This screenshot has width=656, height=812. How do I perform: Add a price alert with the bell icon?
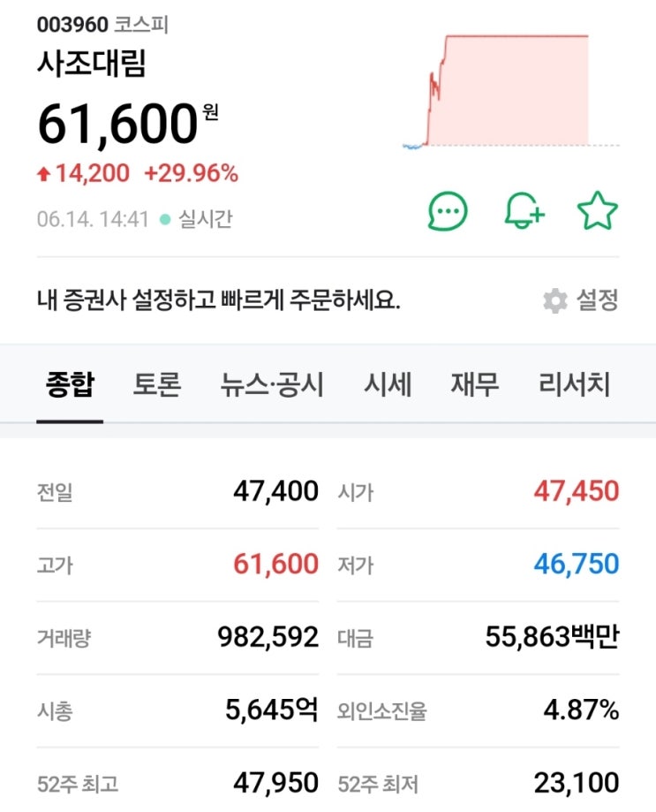(x=524, y=210)
